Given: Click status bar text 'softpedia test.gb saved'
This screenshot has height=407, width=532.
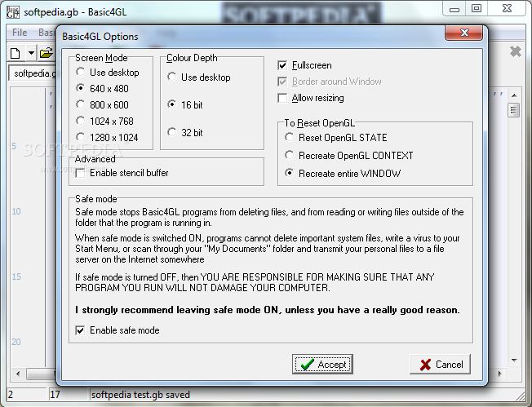Looking at the screenshot, I should tap(140, 395).
